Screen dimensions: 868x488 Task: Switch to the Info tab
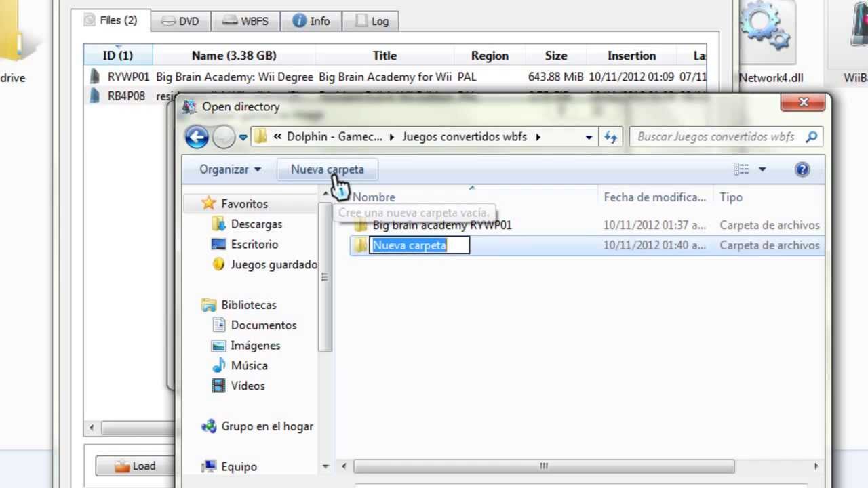pos(311,21)
